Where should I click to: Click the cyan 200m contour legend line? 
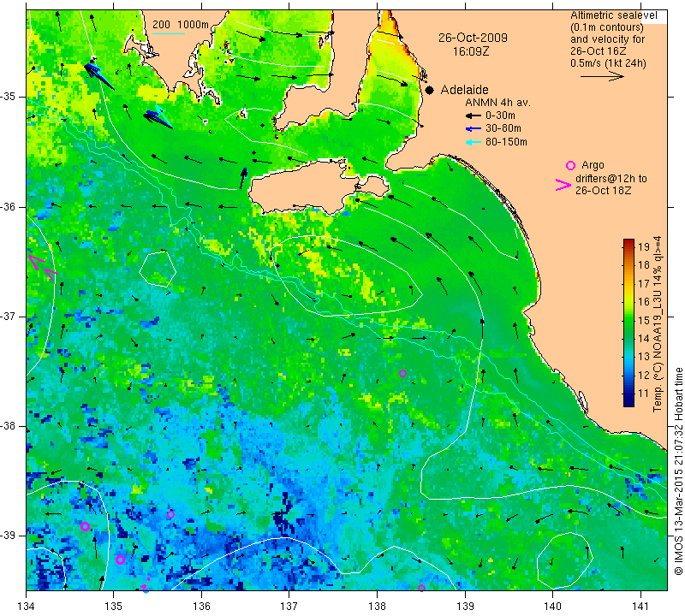point(169,33)
